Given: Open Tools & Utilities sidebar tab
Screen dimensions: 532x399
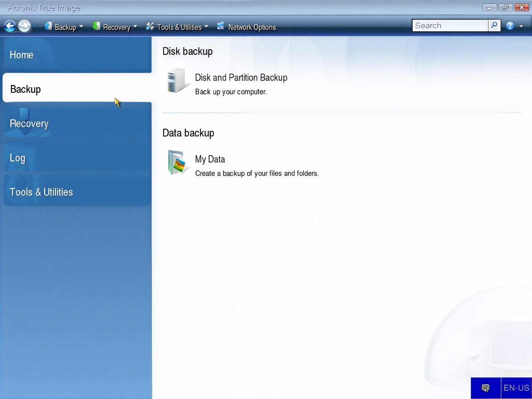Looking at the screenshot, I should point(77,191).
